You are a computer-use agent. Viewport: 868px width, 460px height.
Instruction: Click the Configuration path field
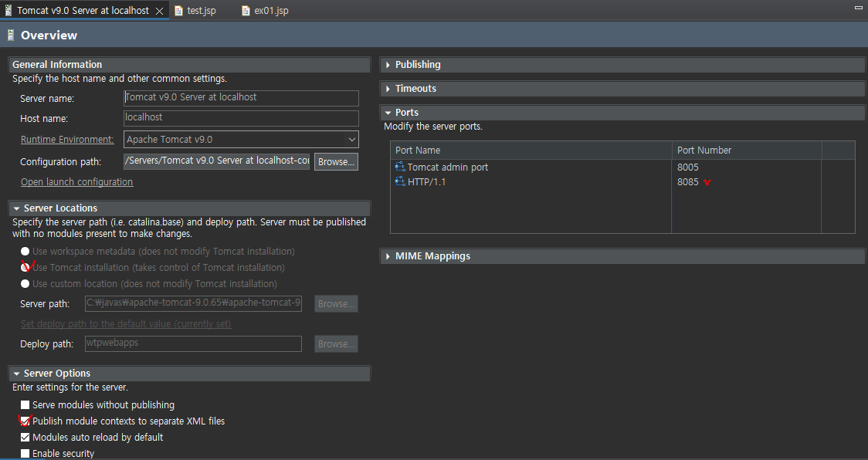pos(216,161)
